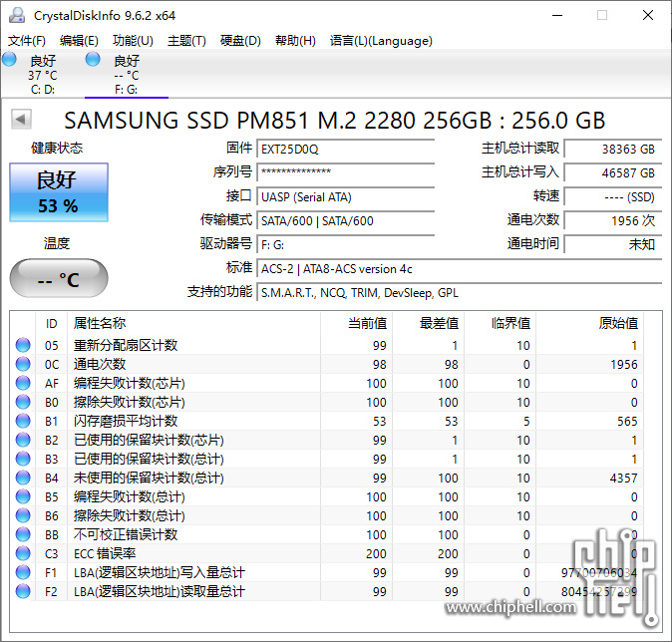Click the ID column header
Screen dimensions: 672x642
coord(52,323)
